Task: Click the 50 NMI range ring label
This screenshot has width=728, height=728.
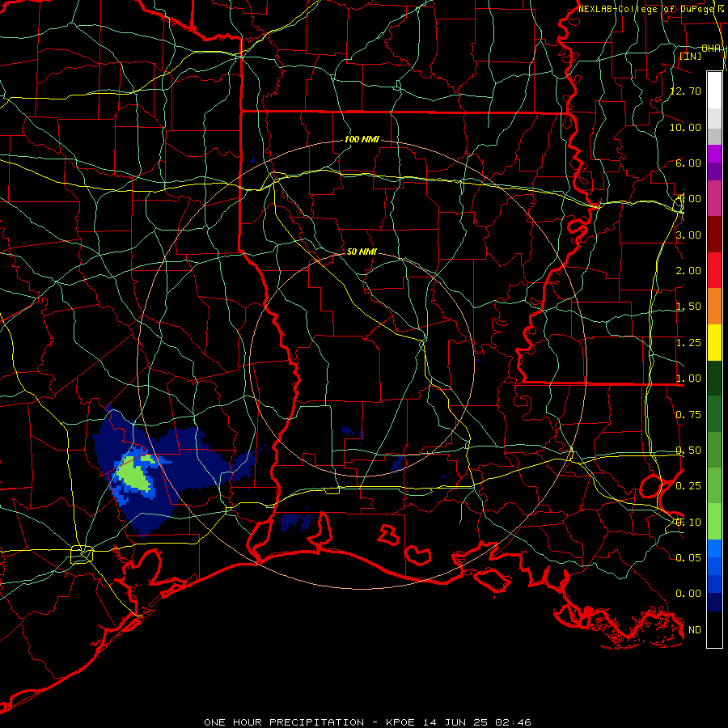Action: click(x=362, y=252)
